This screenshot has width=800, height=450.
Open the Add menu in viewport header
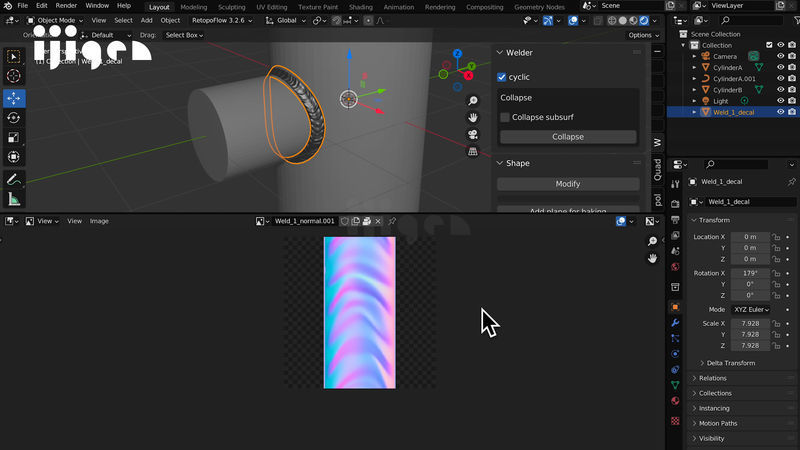click(146, 20)
